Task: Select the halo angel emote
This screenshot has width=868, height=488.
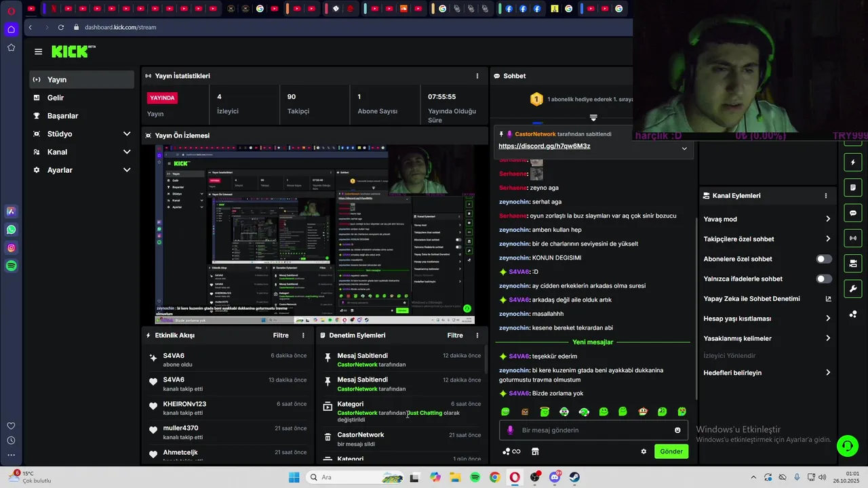Action: point(545,411)
